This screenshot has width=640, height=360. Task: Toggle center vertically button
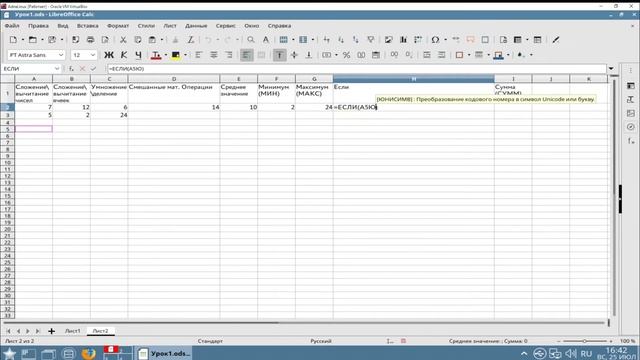click(x=294, y=55)
